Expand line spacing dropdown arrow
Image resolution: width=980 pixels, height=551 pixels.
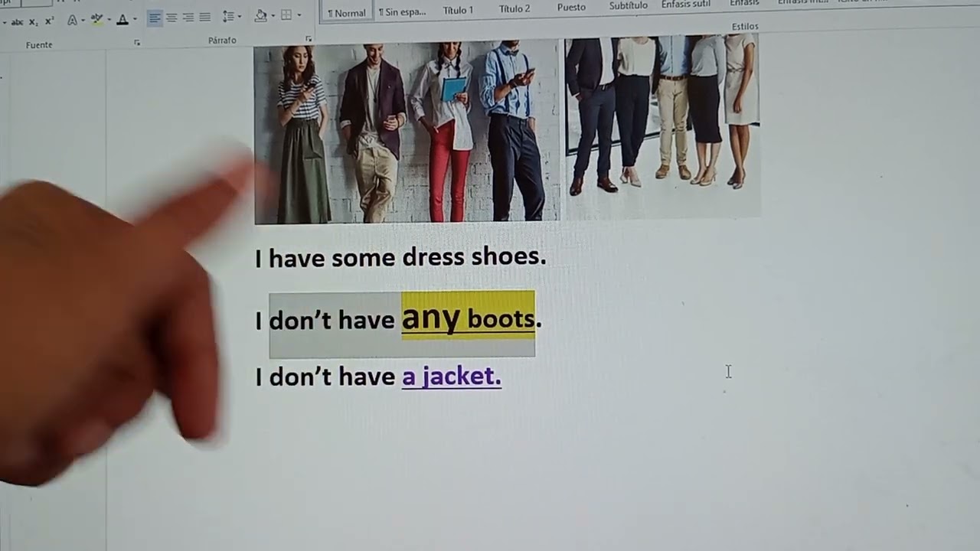(x=240, y=16)
